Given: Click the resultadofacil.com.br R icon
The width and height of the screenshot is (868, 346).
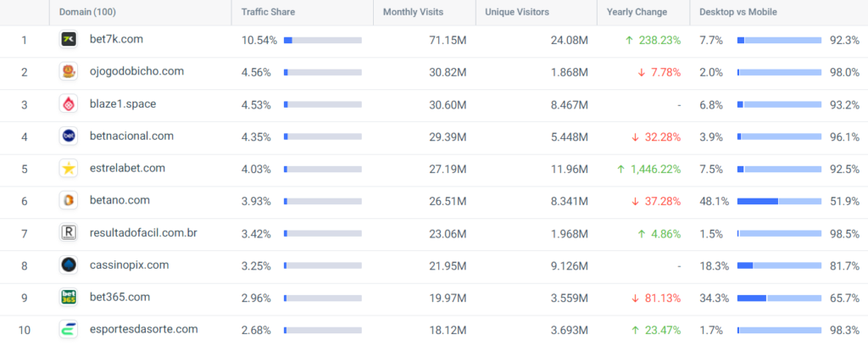Looking at the screenshot, I should click(x=69, y=233).
